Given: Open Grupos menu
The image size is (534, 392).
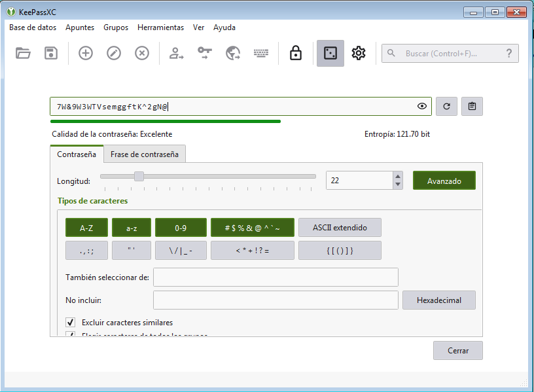Looking at the screenshot, I should click(x=116, y=27).
